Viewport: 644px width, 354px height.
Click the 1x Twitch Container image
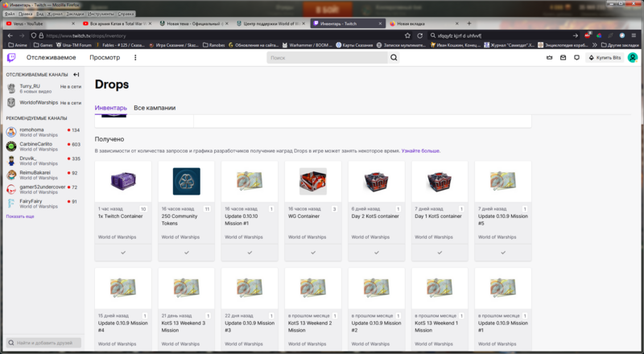click(x=123, y=181)
